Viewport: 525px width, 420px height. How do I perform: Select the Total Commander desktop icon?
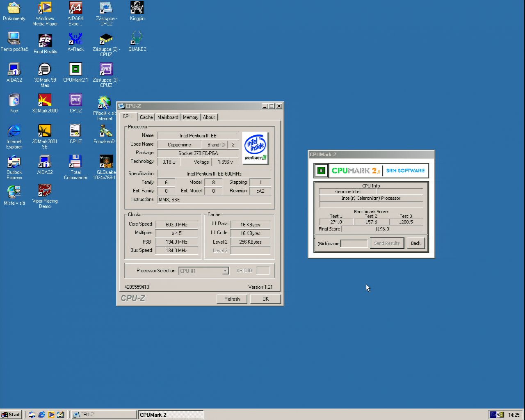(75, 167)
